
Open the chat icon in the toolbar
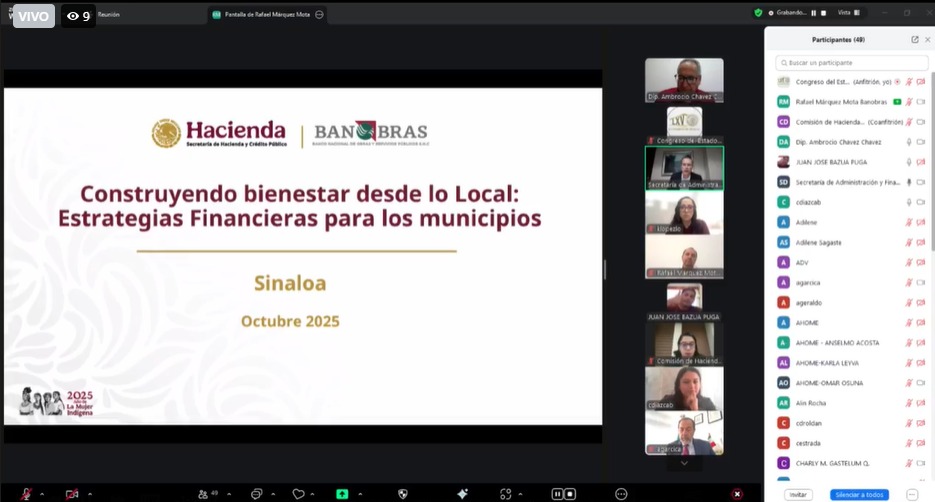256,494
